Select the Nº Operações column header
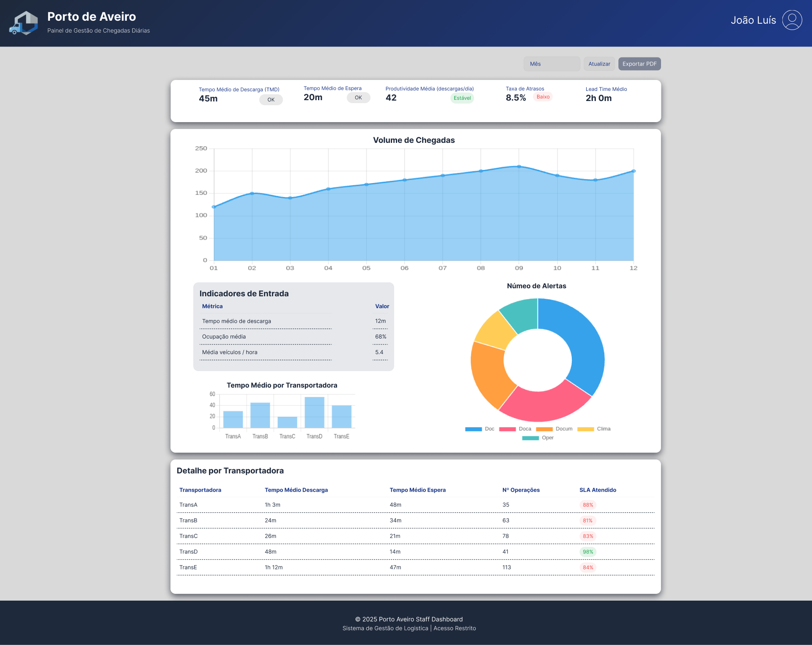The image size is (812, 645). 521,490
